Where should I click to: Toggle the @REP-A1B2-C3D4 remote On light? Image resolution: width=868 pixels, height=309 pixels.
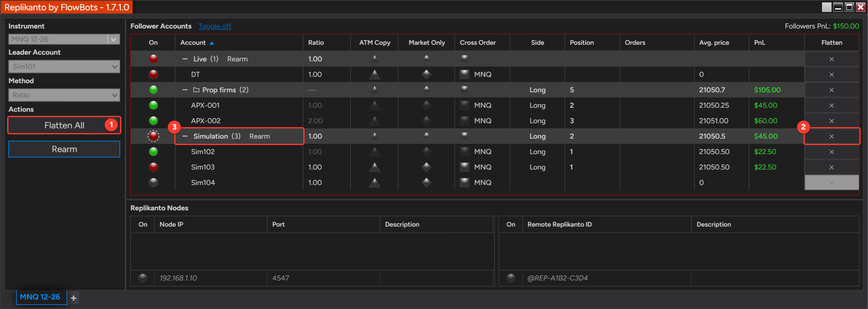click(511, 278)
